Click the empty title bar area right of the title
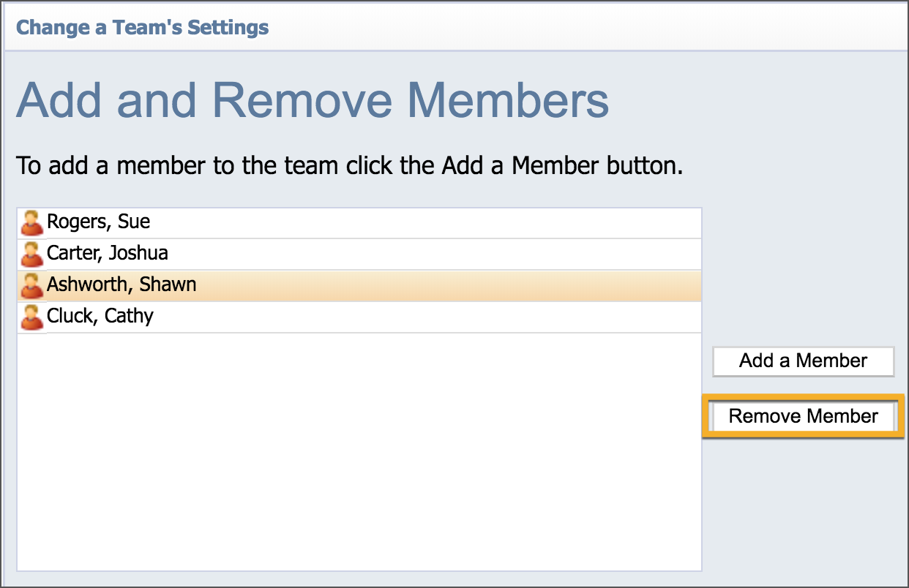This screenshot has width=909, height=588. [586, 28]
